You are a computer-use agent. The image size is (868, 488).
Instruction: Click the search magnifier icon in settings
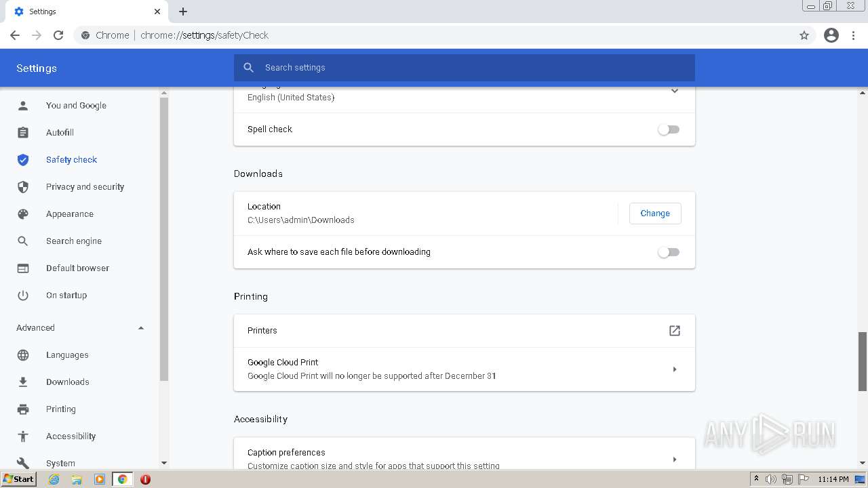249,68
